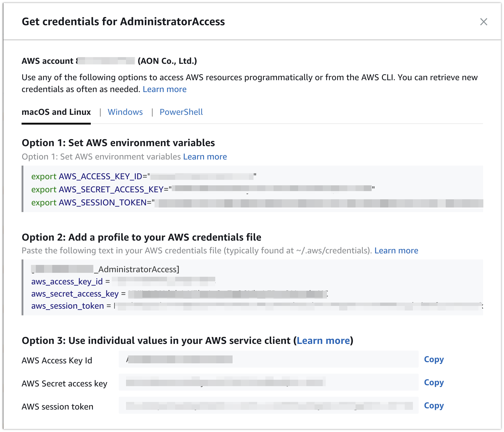Click the 'AWS session token' label
The width and height of the screenshot is (504, 432).
point(57,407)
